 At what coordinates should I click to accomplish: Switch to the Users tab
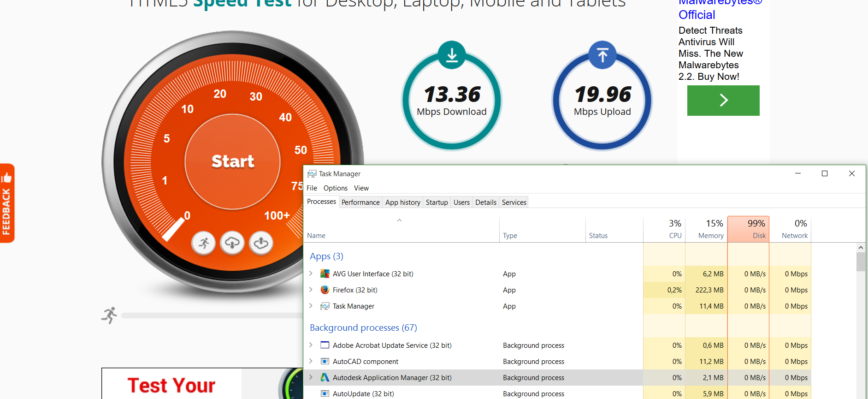461,202
